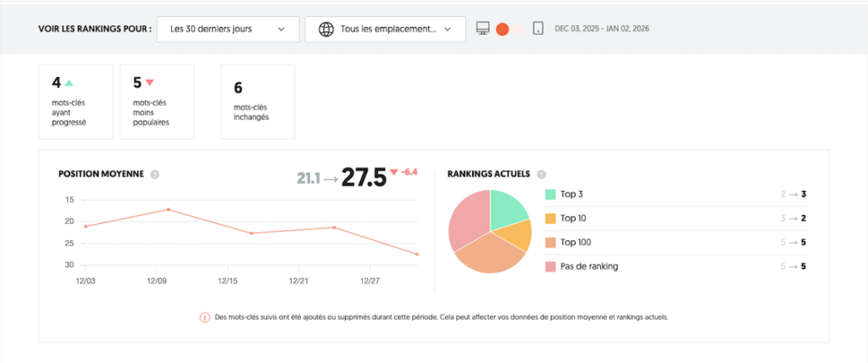Screen dimensions: 868x363
Task: Click red down arrow for declined keywords
Action: coord(149,83)
